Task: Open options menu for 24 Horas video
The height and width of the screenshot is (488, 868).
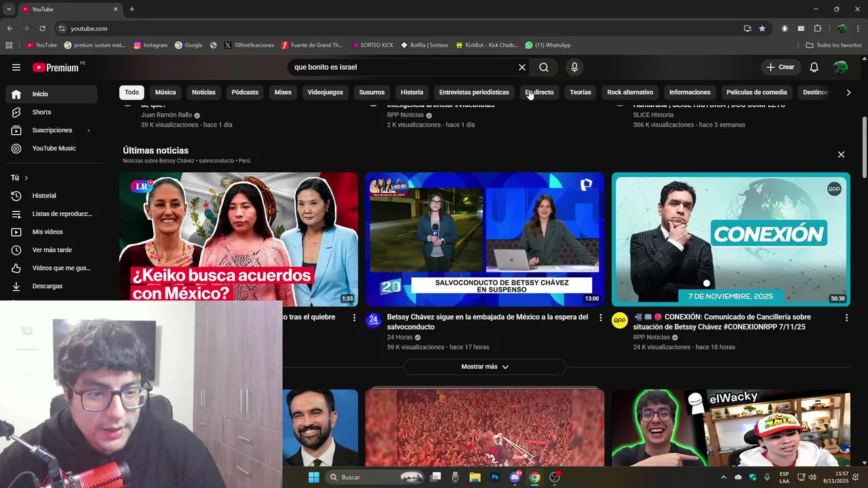Action: [600, 317]
